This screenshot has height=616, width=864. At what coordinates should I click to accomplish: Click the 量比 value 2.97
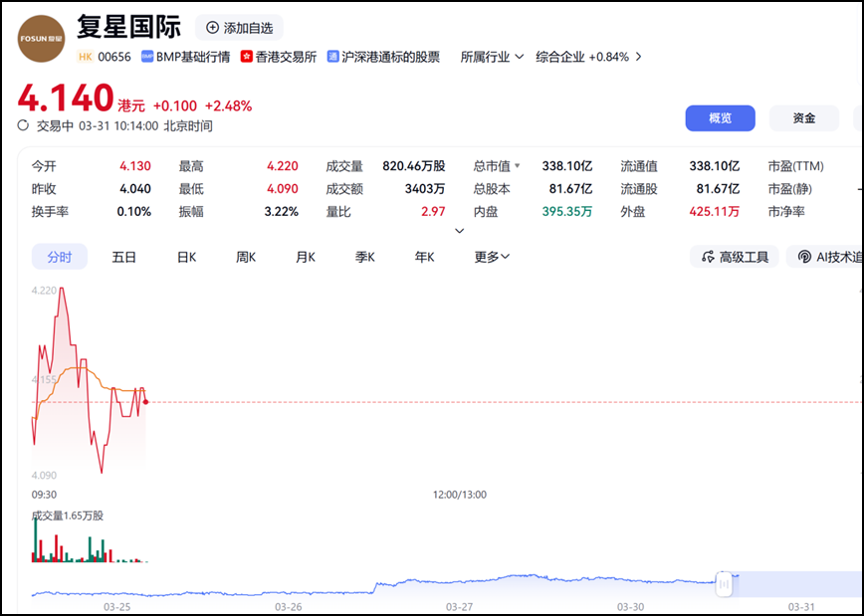(x=433, y=212)
